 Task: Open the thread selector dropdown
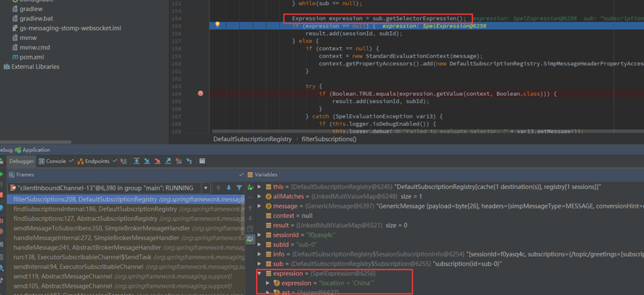[x=206, y=188]
